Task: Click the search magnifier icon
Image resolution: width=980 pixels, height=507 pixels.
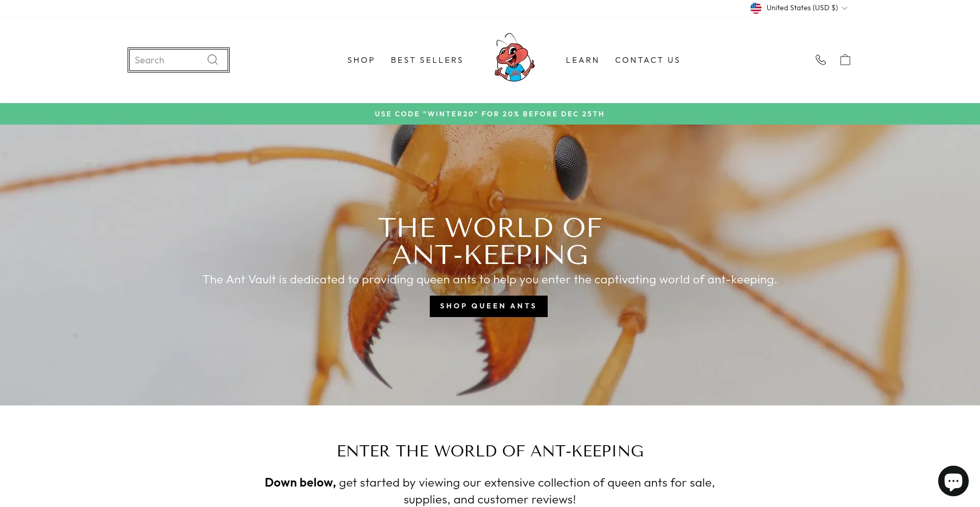Action: coord(213,60)
